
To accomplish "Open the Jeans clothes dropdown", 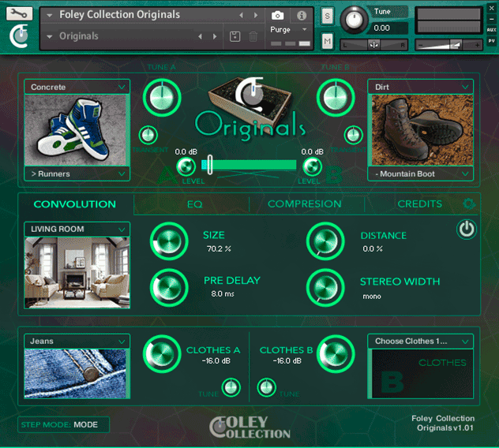I will tap(77, 342).
